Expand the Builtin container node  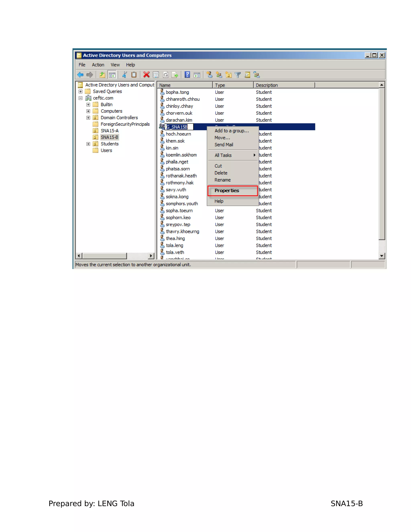pyautogui.click(x=88, y=105)
